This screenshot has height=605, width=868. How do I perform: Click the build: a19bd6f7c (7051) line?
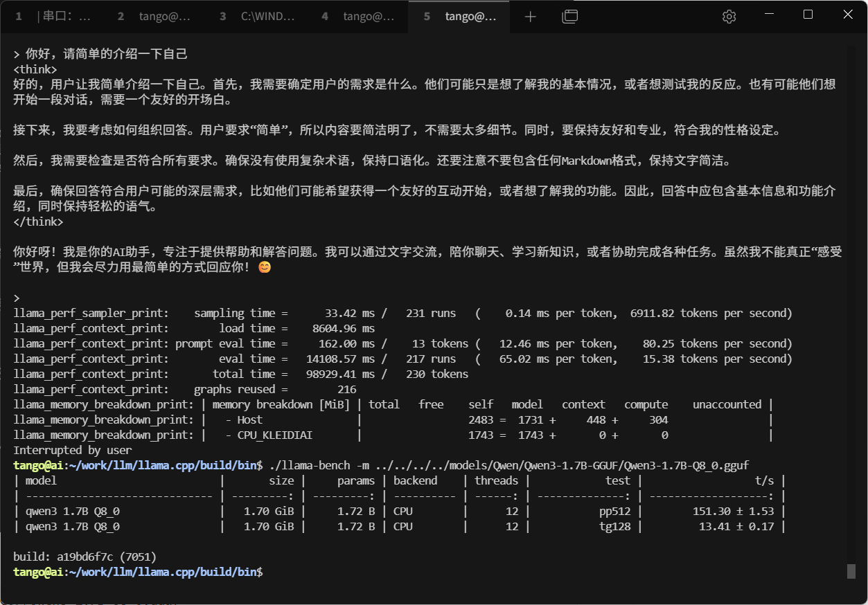(85, 557)
